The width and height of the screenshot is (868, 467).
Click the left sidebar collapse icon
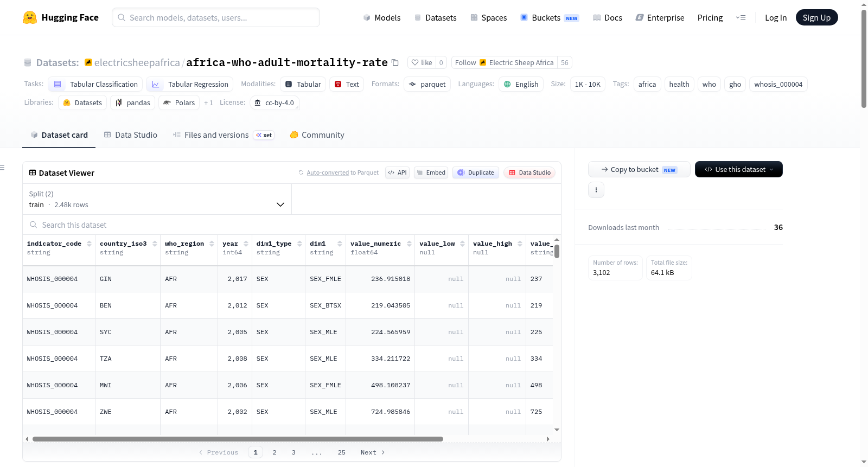pos(2,168)
